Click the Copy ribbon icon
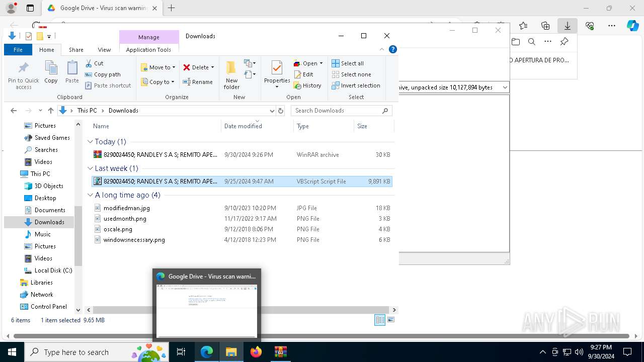Screen dimensions: 644x362 pos(51,68)
